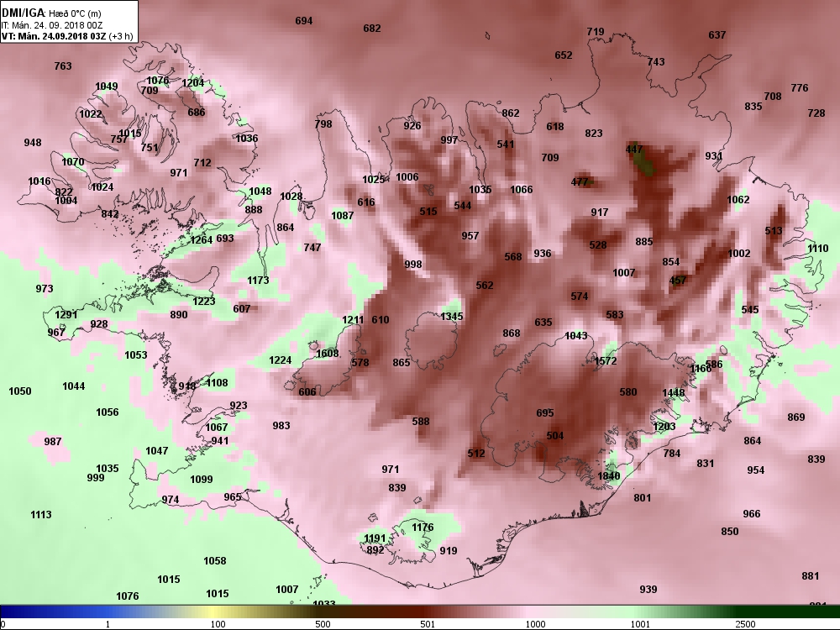Click the scale label 100
Viewport: 840px width, 630px height.
click(x=218, y=624)
